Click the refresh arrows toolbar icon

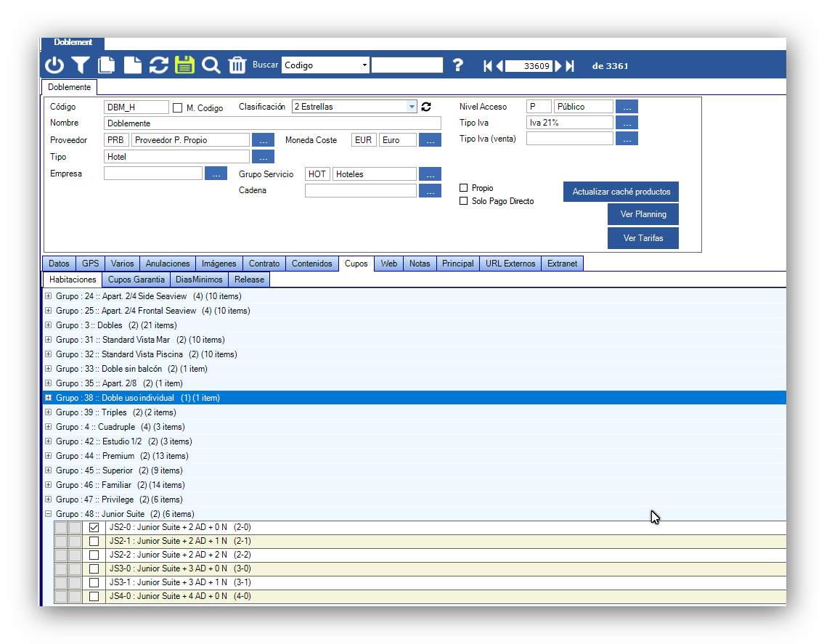click(x=159, y=65)
